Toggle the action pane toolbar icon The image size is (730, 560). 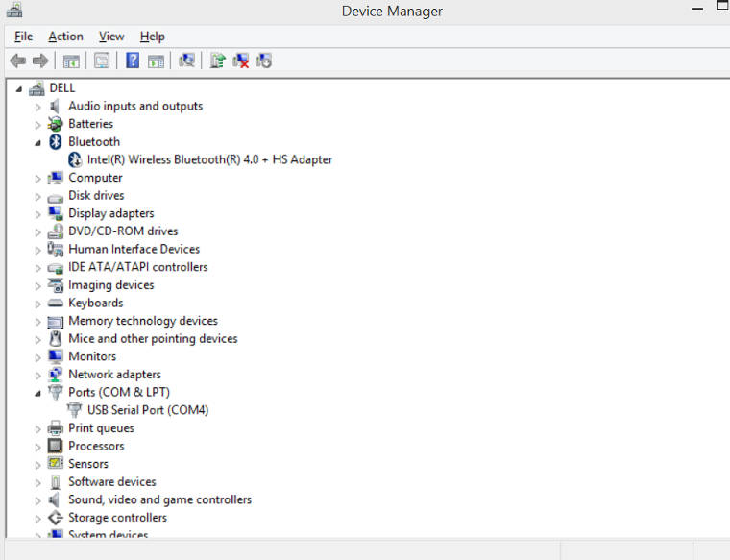[x=156, y=61]
